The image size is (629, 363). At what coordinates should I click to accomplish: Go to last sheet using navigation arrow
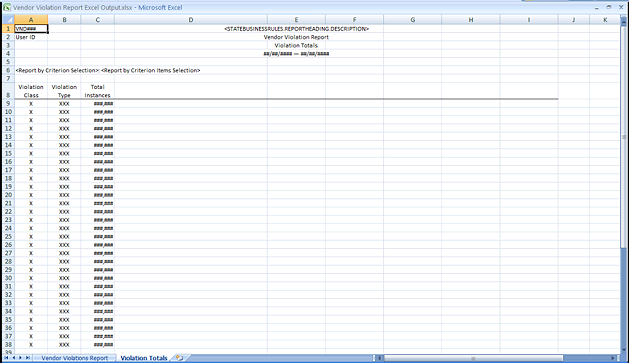28,358
